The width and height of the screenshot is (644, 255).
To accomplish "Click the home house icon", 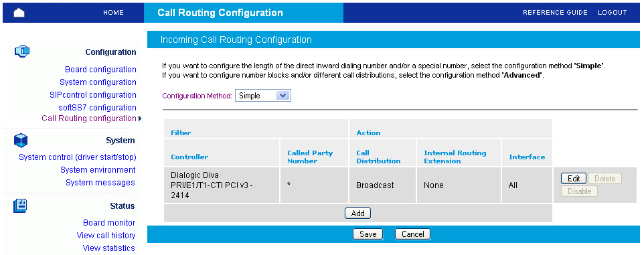I will [x=19, y=13].
